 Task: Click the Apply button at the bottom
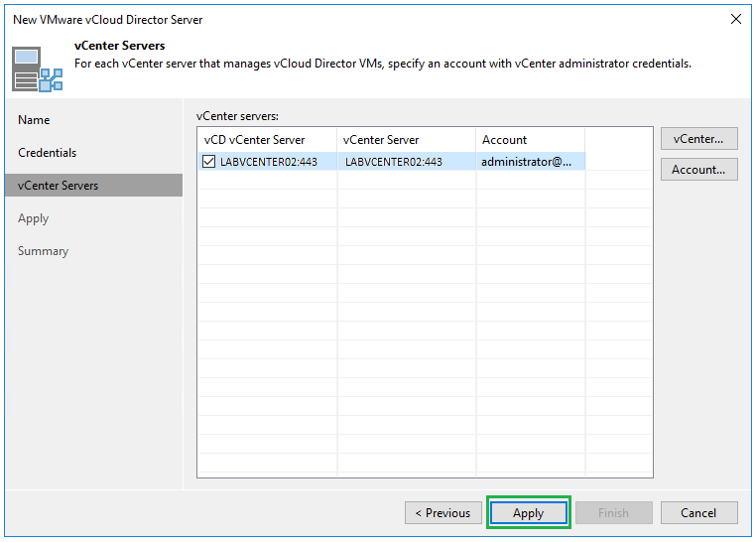click(x=528, y=513)
